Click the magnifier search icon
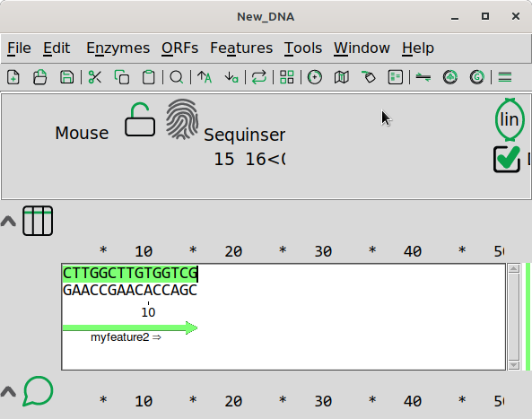The width and height of the screenshot is (532, 419). pos(177,77)
